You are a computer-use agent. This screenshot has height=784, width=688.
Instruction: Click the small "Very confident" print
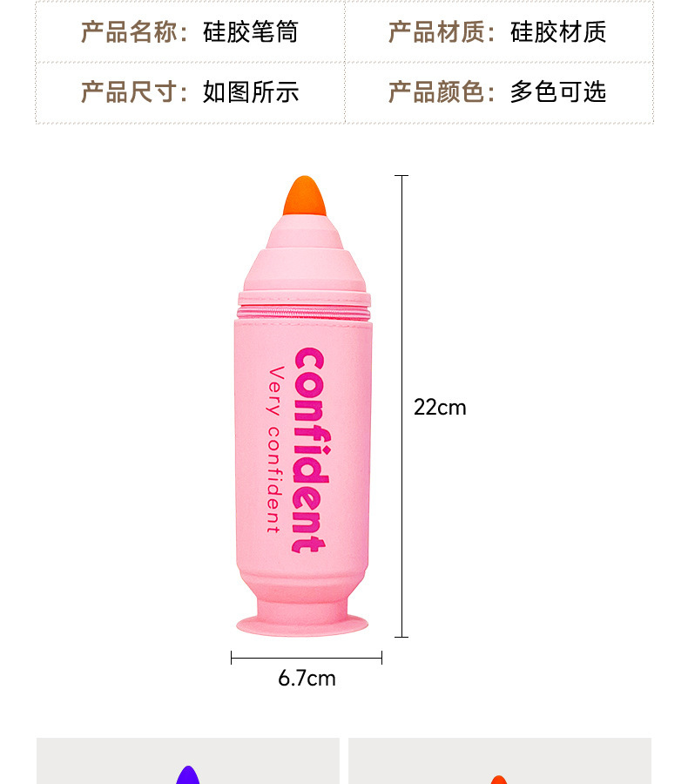point(275,450)
